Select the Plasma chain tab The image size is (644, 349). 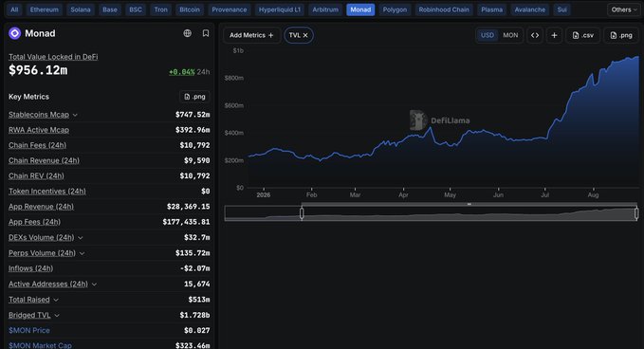point(491,9)
